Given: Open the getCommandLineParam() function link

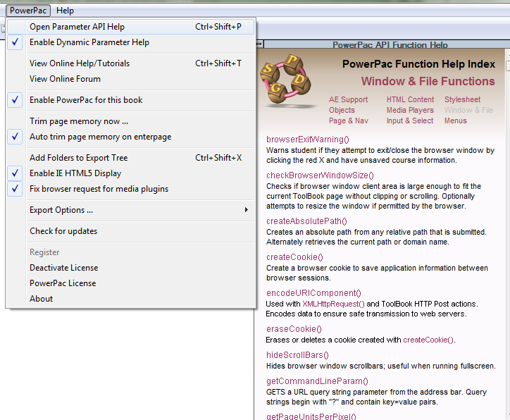Looking at the screenshot, I should 317,381.
